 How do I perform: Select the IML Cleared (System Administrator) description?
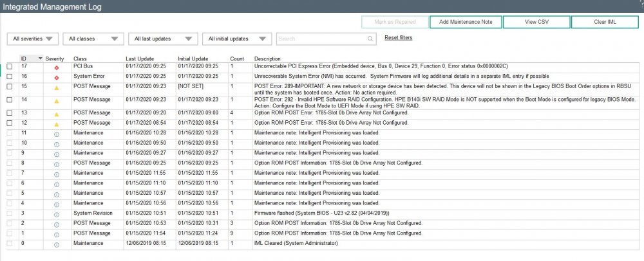296,244
